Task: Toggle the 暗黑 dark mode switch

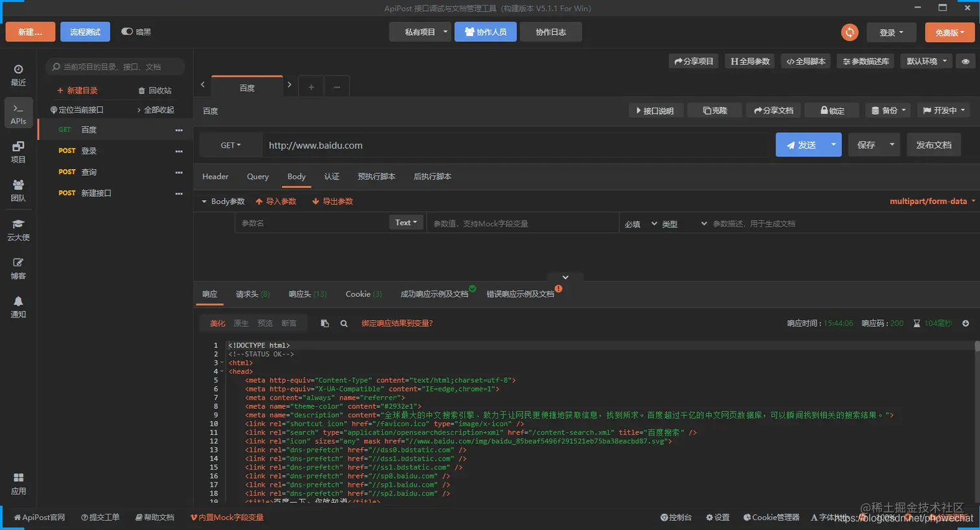Action: 127,31
